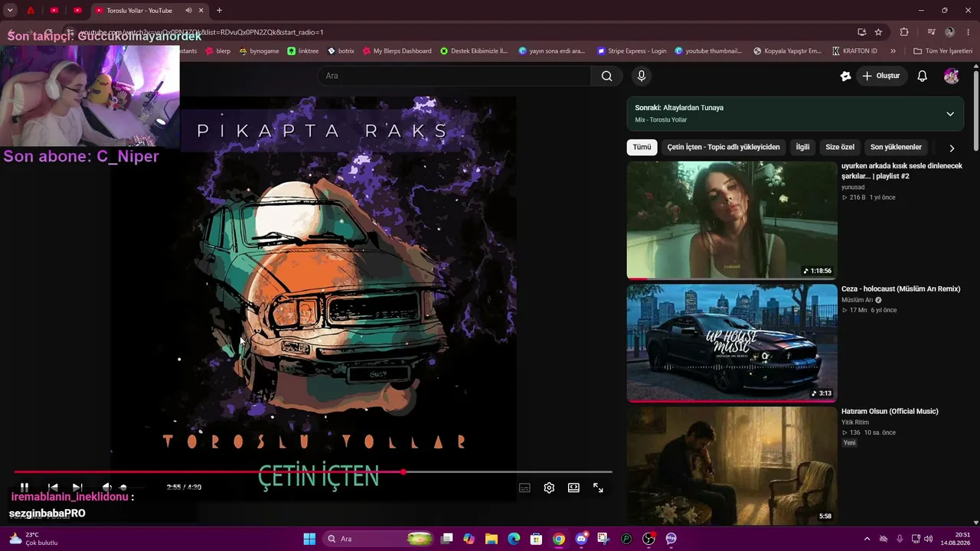Click the YouTube search field

pyautogui.click(x=454, y=76)
